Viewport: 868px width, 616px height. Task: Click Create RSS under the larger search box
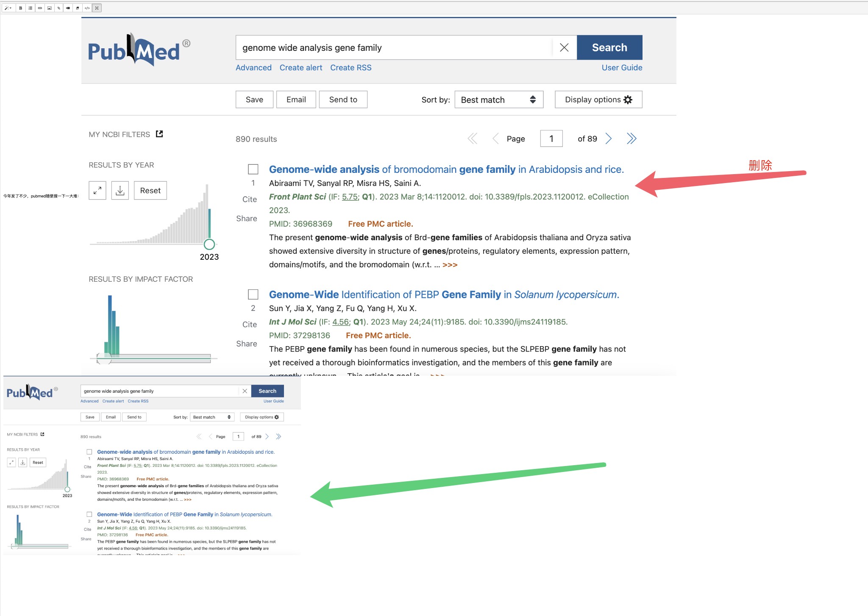[351, 68]
